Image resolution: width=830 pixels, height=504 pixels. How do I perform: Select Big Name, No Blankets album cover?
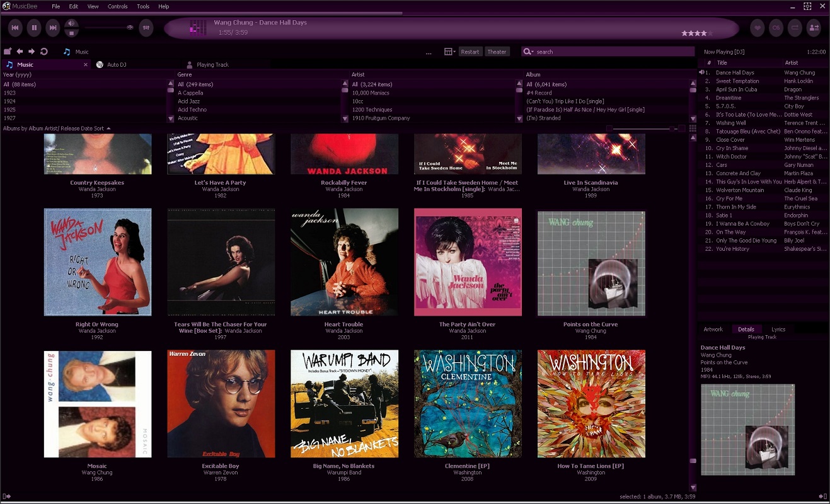(x=344, y=404)
